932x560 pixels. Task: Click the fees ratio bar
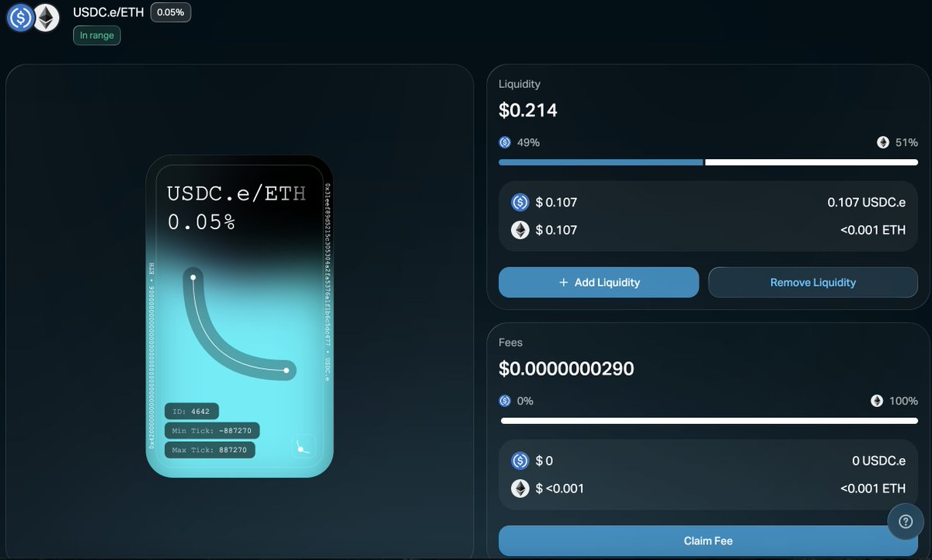pyautogui.click(x=710, y=421)
